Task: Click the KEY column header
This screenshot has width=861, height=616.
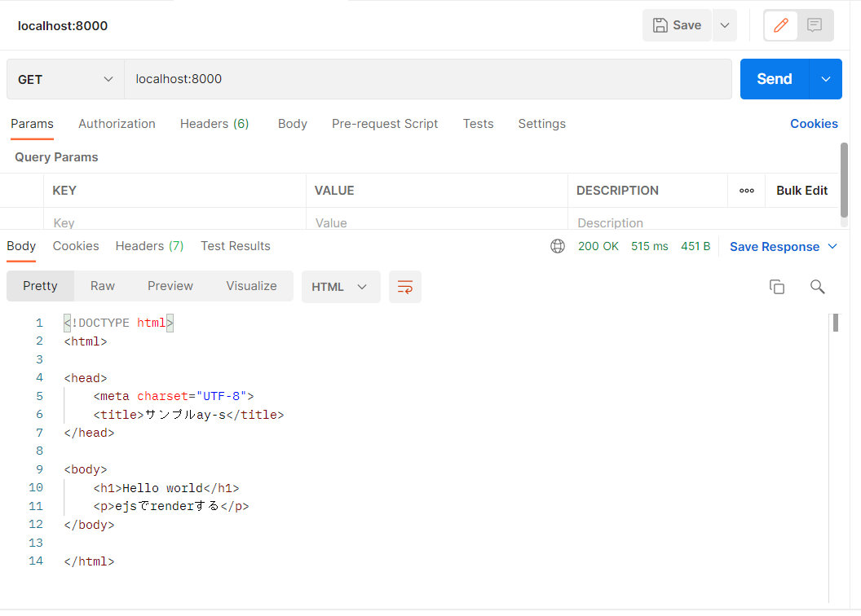Action: (x=64, y=191)
